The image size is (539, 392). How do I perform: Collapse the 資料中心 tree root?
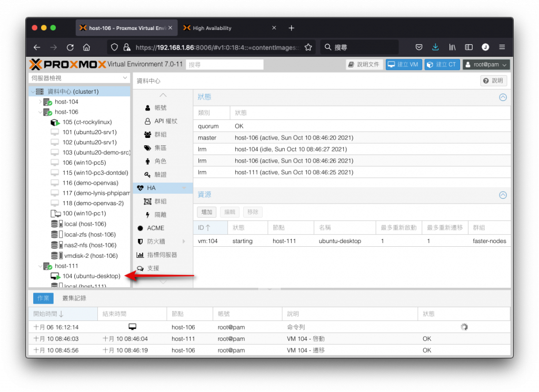(33, 92)
